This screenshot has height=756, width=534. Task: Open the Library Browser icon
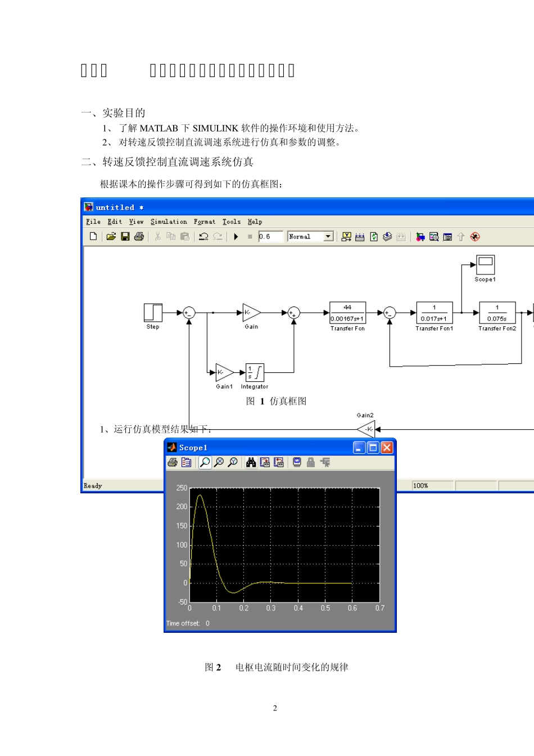point(419,237)
